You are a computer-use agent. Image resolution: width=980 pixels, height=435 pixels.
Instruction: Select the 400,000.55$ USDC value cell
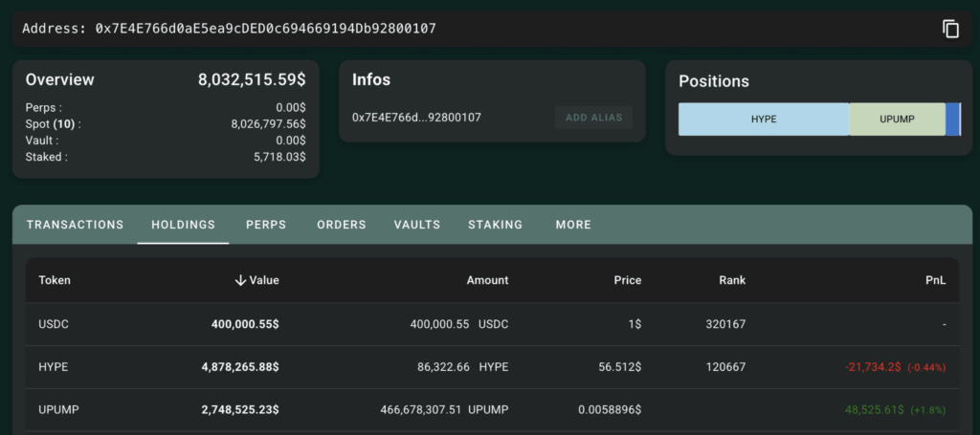[x=245, y=324]
